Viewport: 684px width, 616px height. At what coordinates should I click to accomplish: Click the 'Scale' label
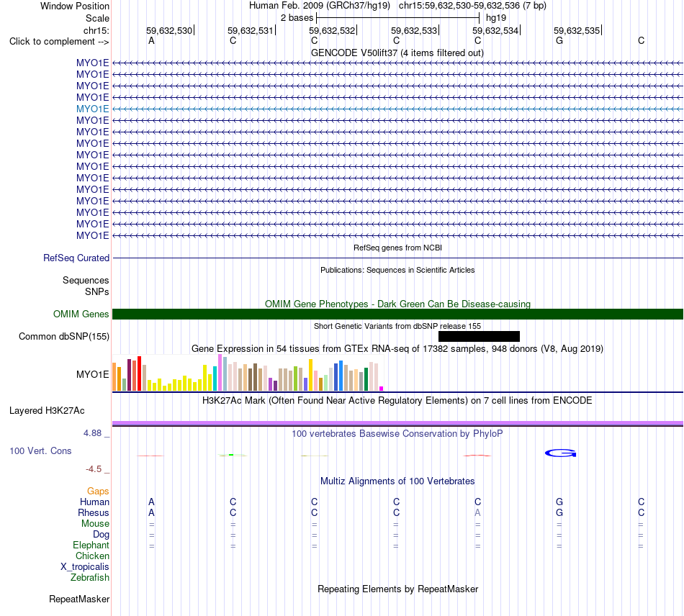point(97,18)
